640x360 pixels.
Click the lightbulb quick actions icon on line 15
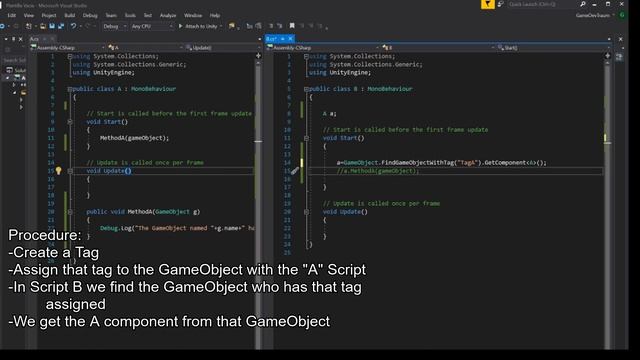58,171
